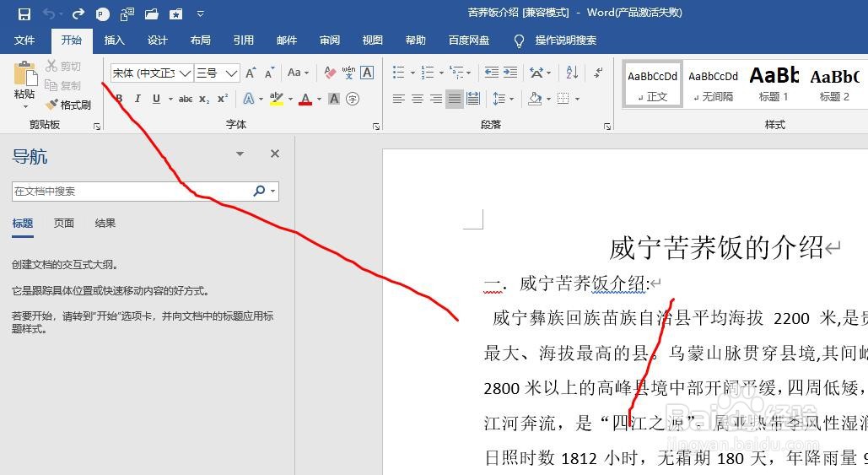Open the phonetic guide (wén) tool
The height and width of the screenshot is (475, 868).
pyautogui.click(x=348, y=73)
